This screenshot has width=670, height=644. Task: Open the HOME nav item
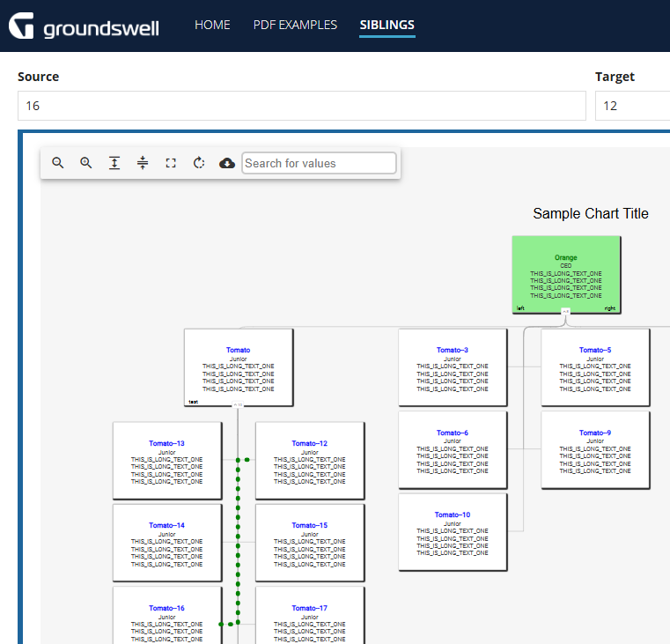[x=212, y=25]
